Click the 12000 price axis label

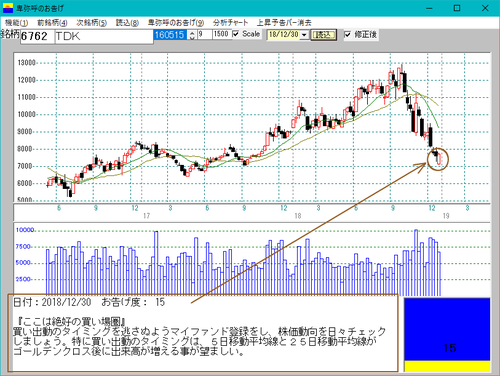(x=26, y=80)
